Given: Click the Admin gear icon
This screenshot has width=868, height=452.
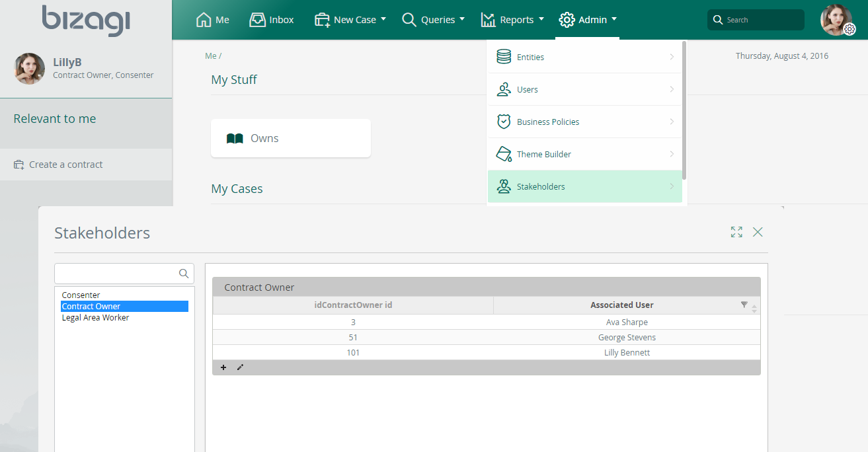Looking at the screenshot, I should (567, 20).
